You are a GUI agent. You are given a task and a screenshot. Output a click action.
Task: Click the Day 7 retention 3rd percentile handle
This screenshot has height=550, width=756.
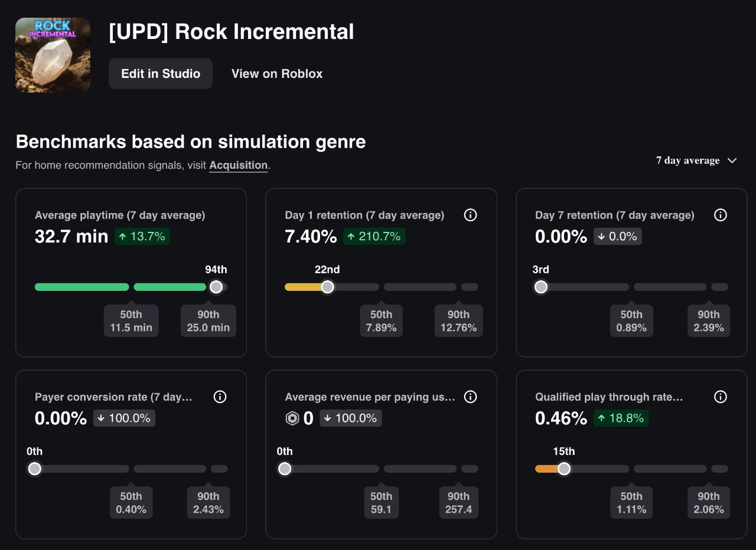(540, 287)
